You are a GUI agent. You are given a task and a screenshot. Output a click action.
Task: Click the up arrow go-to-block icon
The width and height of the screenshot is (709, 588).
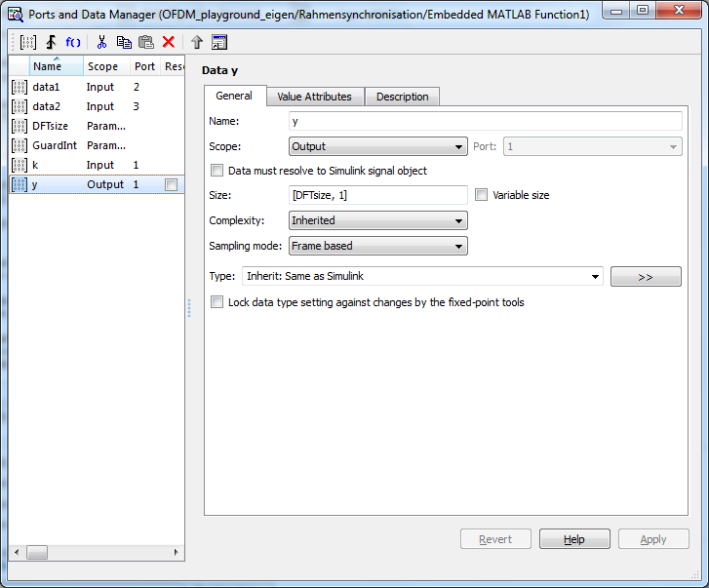[x=197, y=42]
